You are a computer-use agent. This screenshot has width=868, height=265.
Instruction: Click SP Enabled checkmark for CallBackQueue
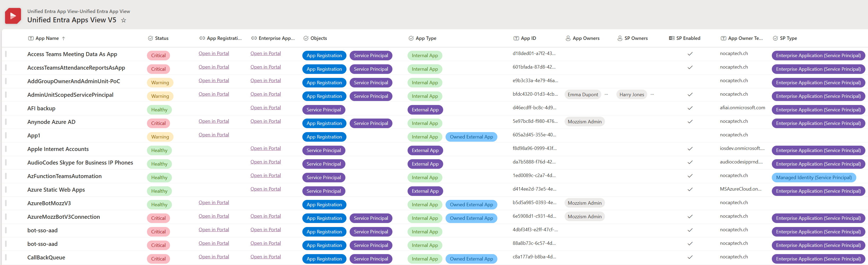click(690, 257)
